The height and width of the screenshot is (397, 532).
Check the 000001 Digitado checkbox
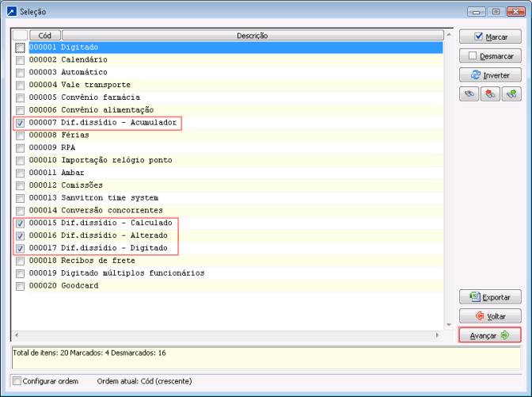tap(20, 48)
